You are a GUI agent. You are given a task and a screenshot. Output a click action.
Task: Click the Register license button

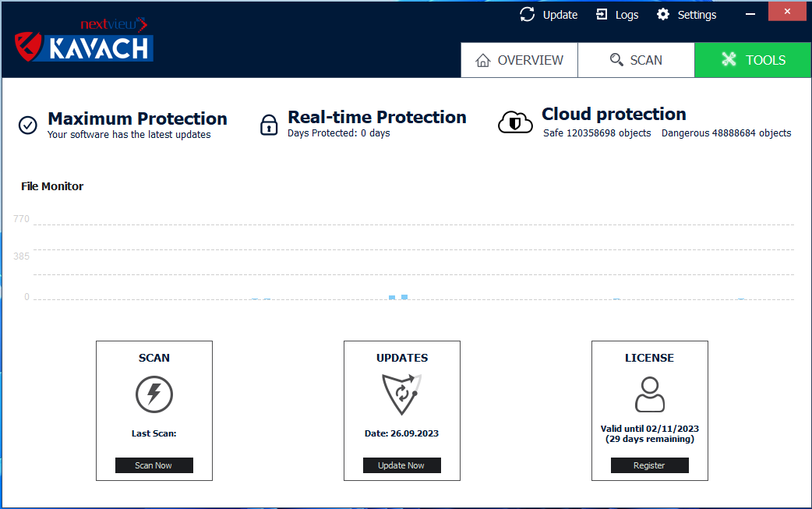649,465
